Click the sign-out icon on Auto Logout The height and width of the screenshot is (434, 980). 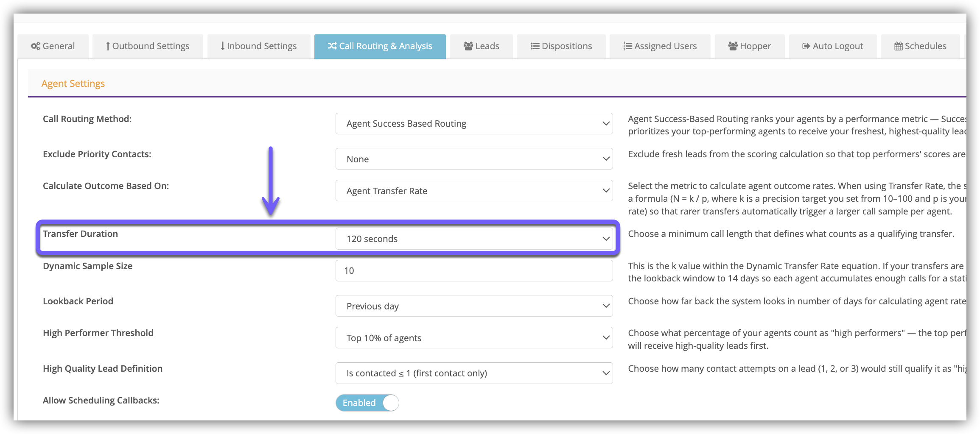coord(806,46)
